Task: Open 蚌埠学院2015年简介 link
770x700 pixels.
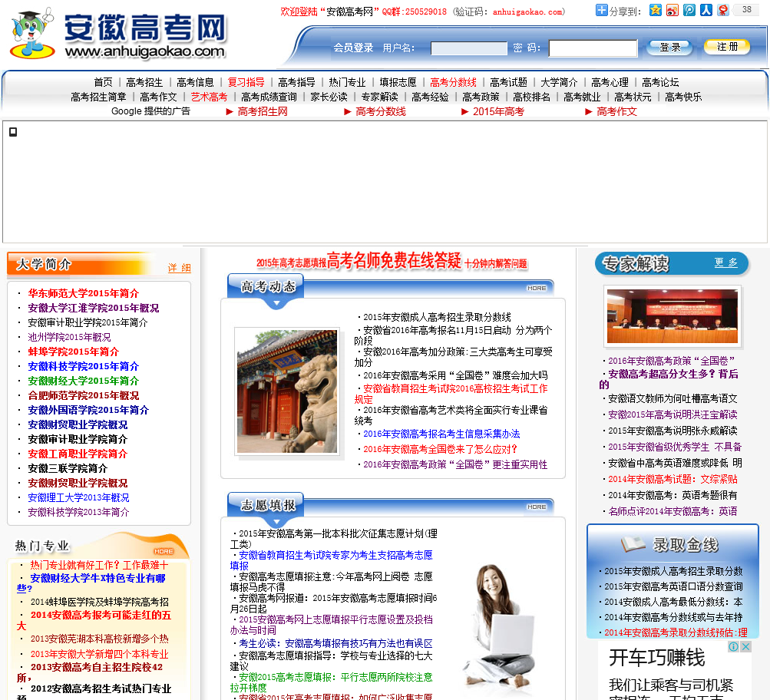Action: [x=73, y=352]
